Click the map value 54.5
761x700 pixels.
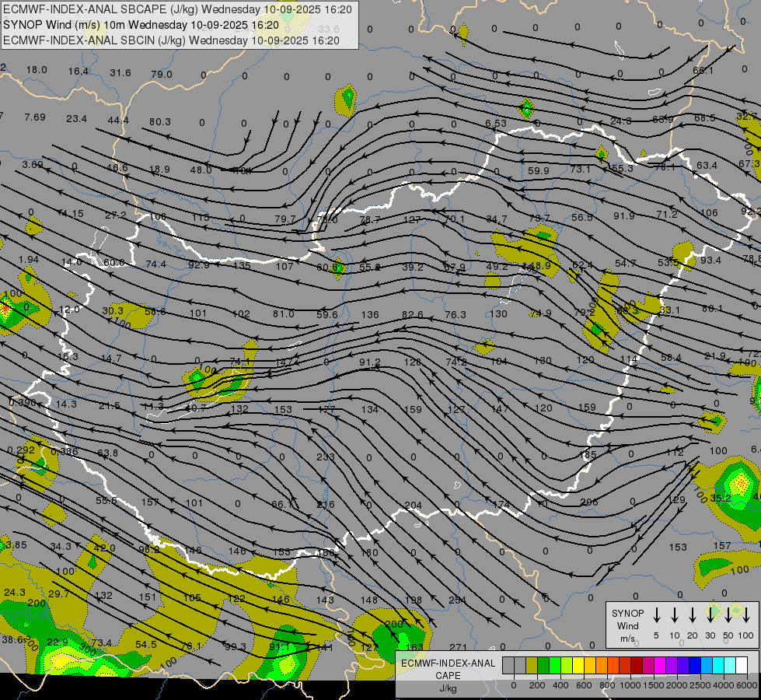click(146, 644)
